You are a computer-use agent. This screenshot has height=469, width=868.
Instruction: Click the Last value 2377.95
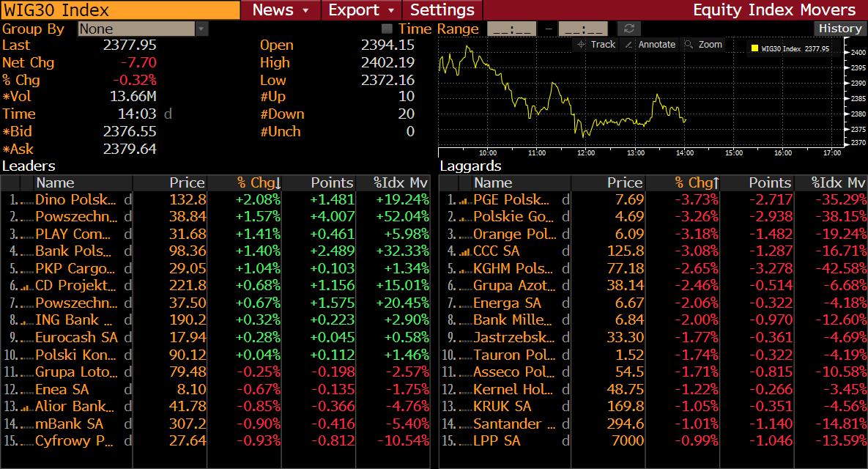(x=130, y=45)
